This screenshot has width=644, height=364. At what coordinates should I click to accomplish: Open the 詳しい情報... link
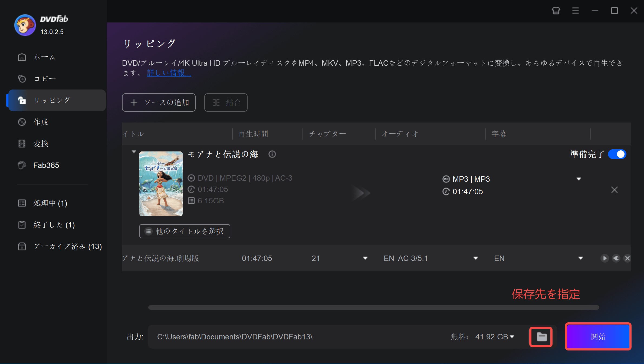pos(169,73)
